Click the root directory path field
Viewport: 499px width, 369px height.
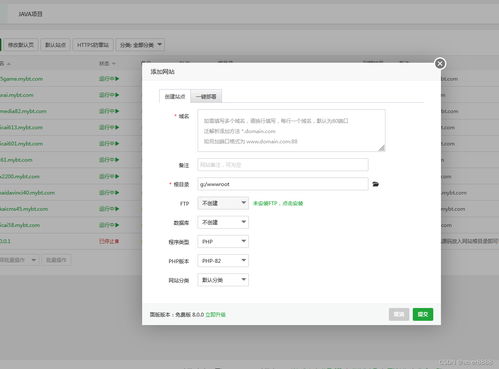283,184
